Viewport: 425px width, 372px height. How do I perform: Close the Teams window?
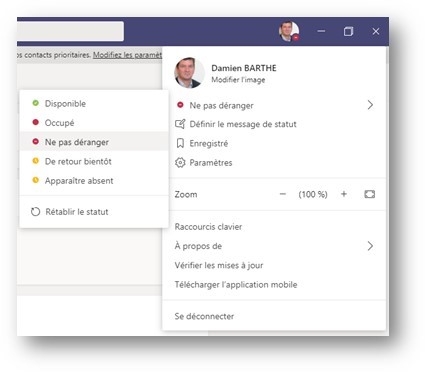[376, 31]
